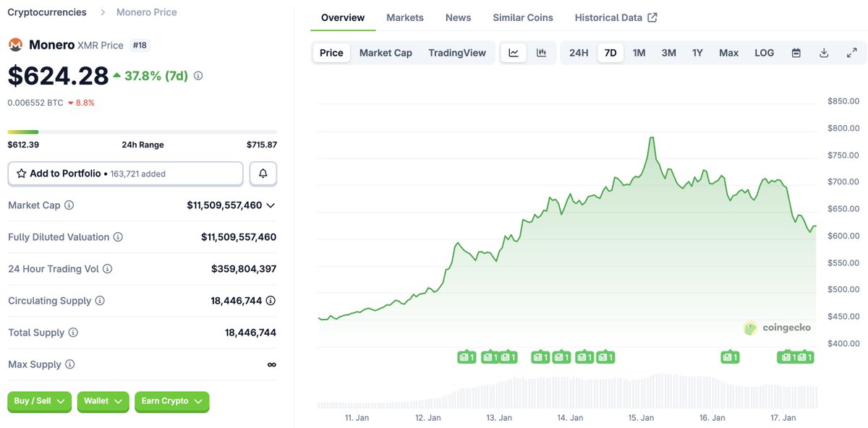Open Cryptocurrencies breadcrumb link
The image size is (868, 428).
tap(47, 12)
